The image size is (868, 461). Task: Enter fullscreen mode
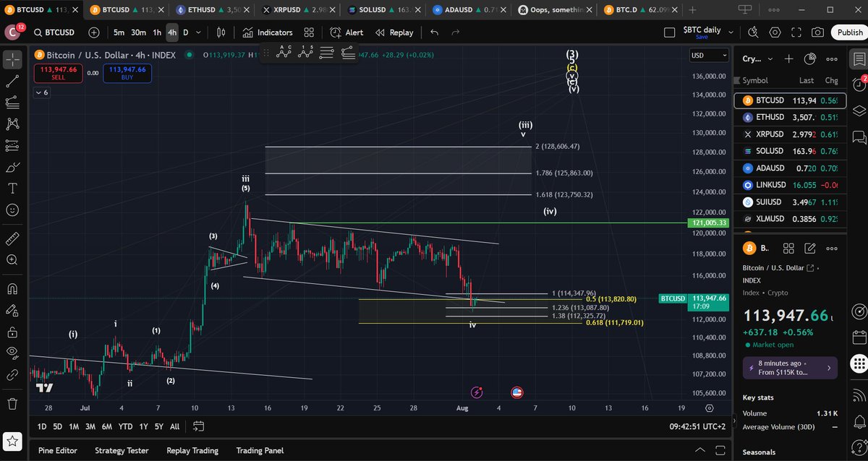point(796,33)
